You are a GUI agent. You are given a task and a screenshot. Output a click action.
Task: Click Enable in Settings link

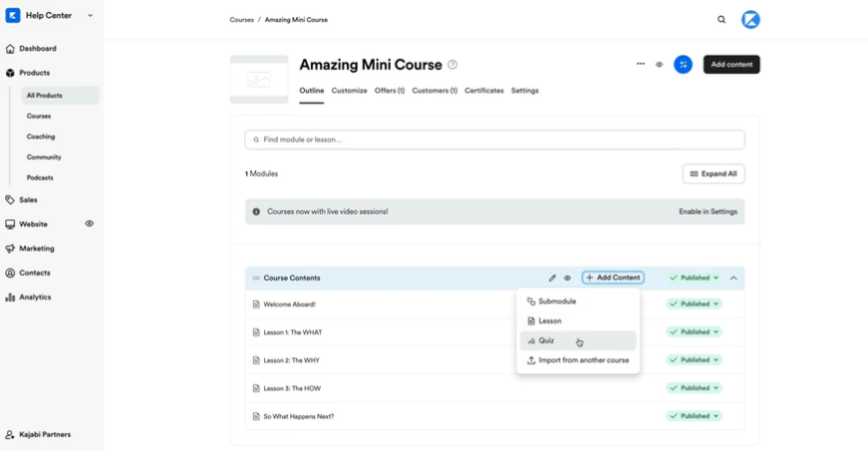(x=708, y=212)
